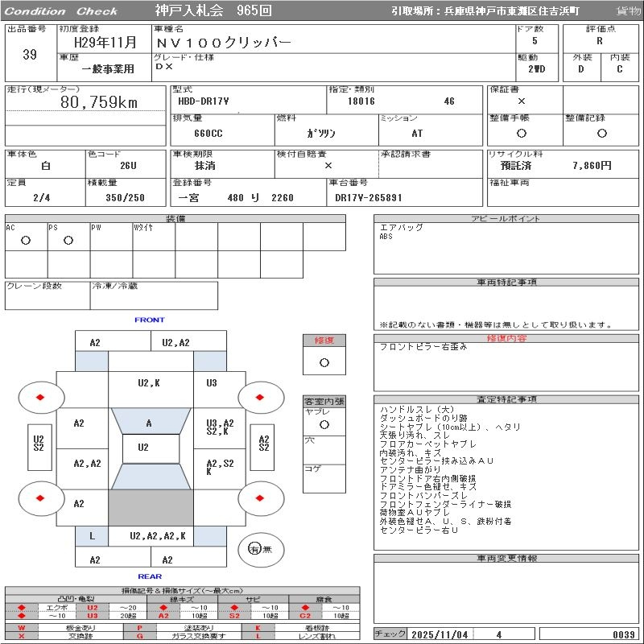Click the red G symbol for ガラス交換要す
This screenshot has width=644, height=644.
(x=139, y=636)
